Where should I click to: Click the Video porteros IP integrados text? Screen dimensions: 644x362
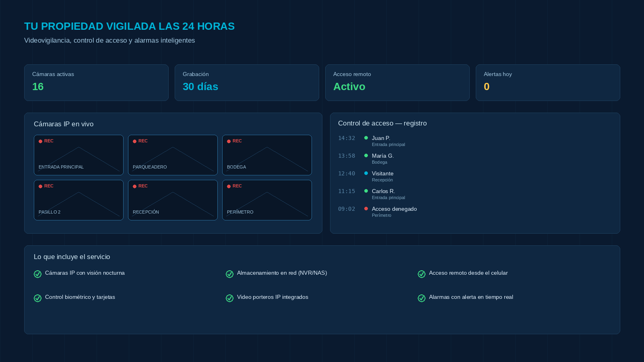[272, 297]
